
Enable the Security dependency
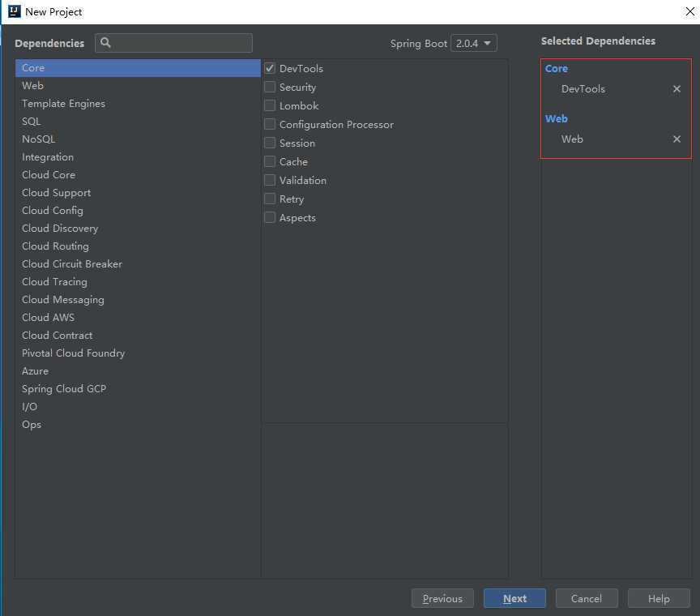pos(270,87)
